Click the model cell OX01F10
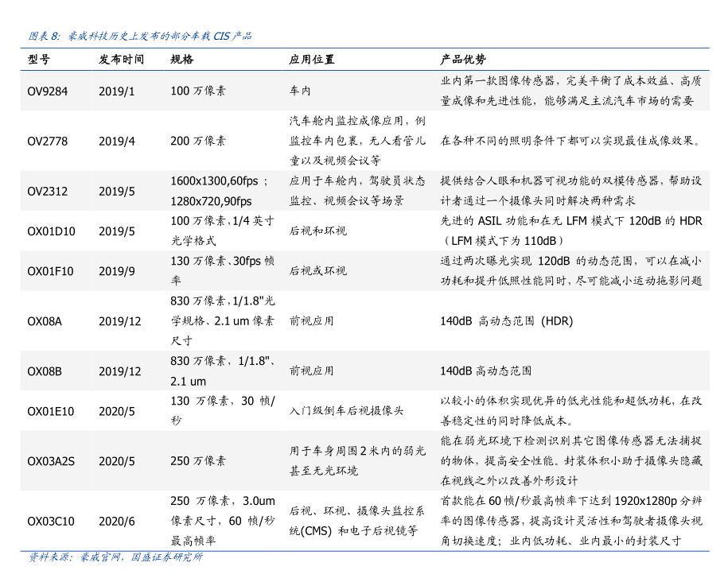 point(51,271)
